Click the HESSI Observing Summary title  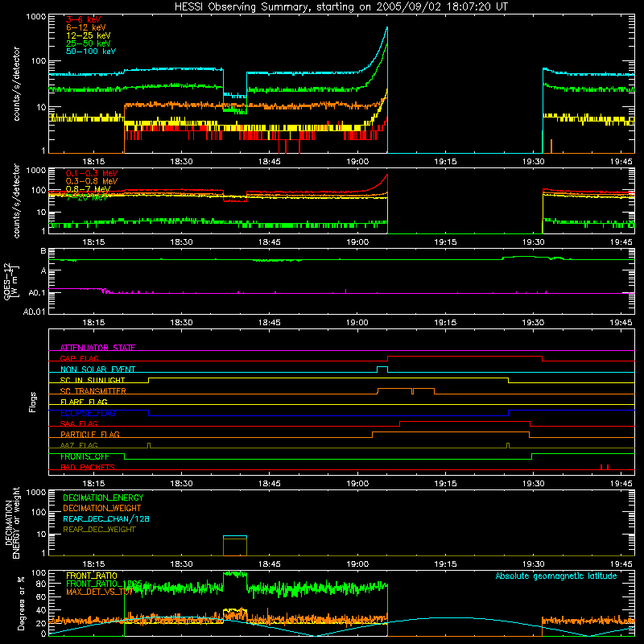click(x=341, y=7)
